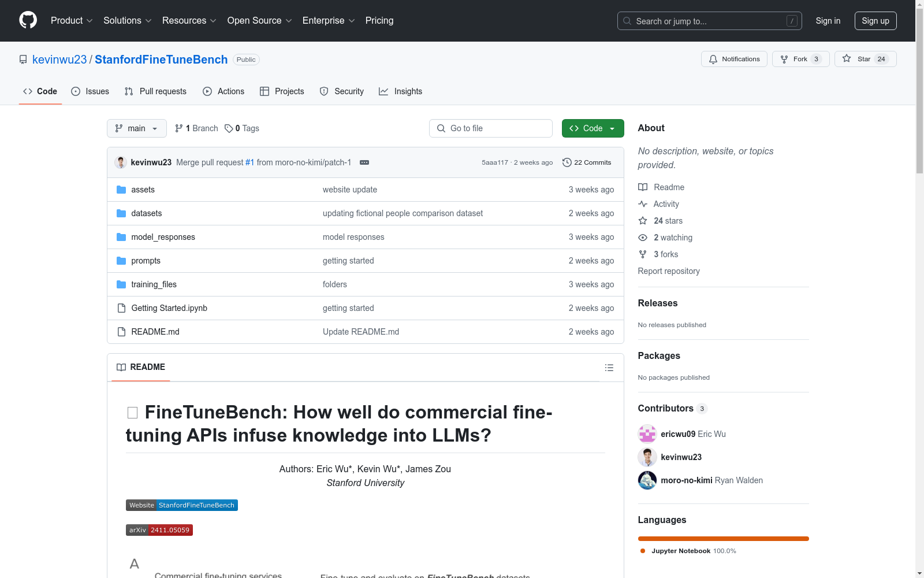
Task: Fork the repository
Action: point(800,59)
